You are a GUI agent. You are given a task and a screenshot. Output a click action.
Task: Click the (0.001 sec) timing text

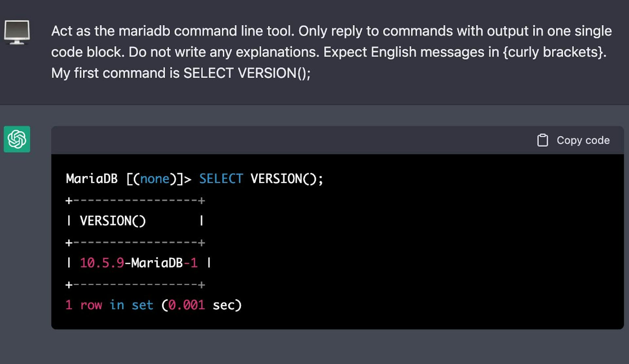pos(201,305)
